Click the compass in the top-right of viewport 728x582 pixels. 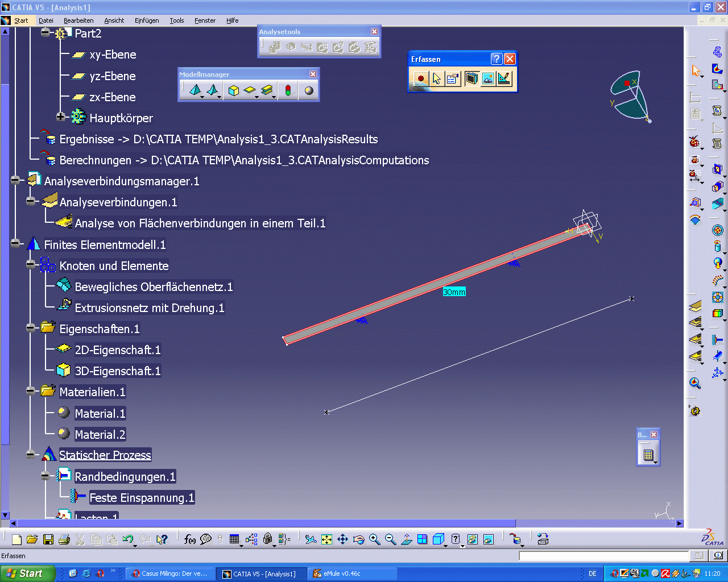coord(630,95)
